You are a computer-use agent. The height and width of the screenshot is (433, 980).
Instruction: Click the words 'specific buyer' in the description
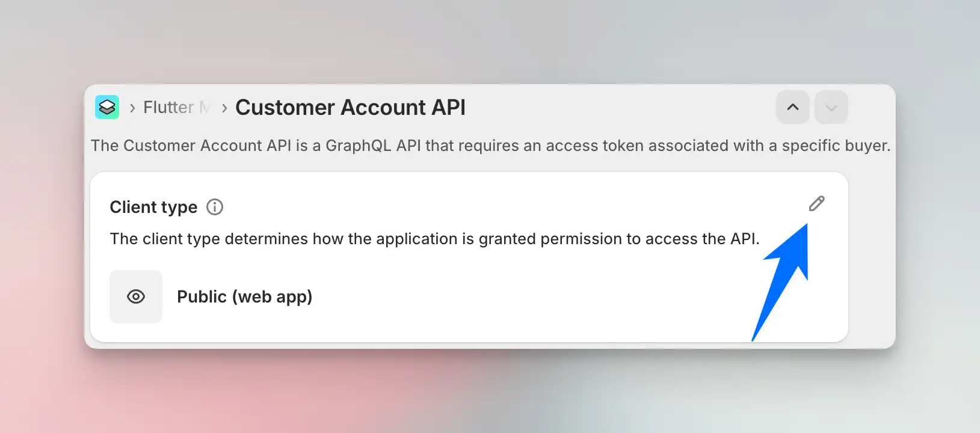(835, 146)
